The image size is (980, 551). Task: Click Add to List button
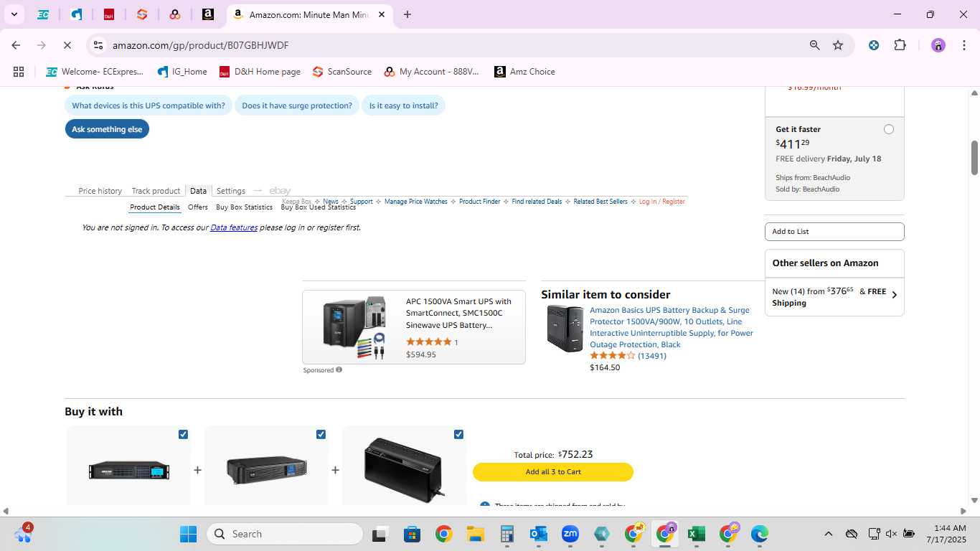click(834, 232)
